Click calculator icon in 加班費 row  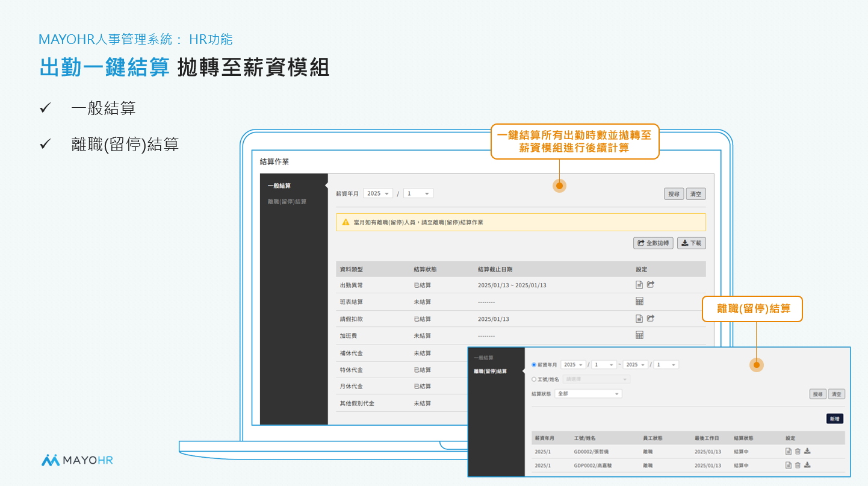click(639, 335)
